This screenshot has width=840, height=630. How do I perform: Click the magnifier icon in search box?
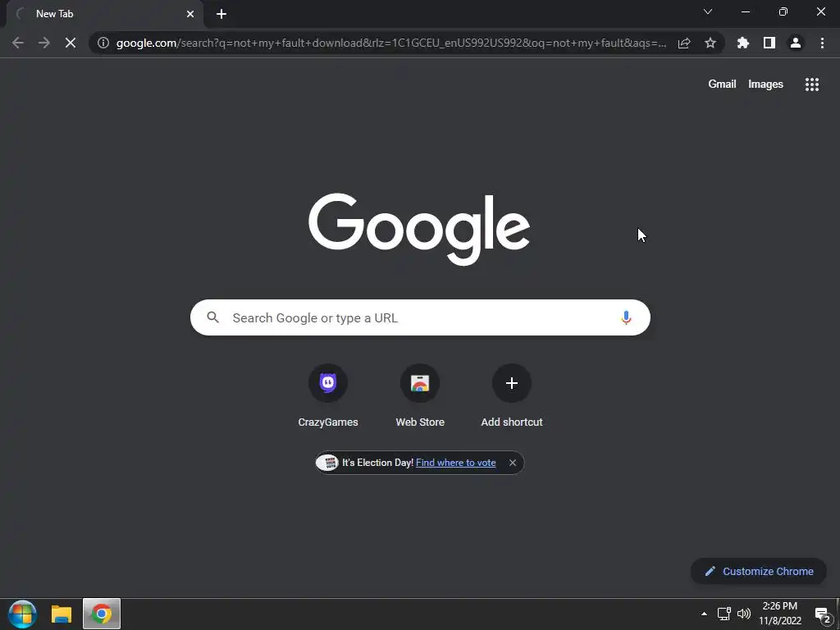pyautogui.click(x=212, y=317)
